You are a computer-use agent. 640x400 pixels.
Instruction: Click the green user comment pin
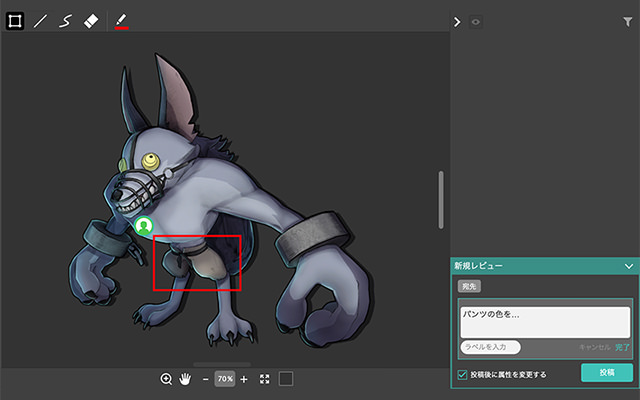144,226
